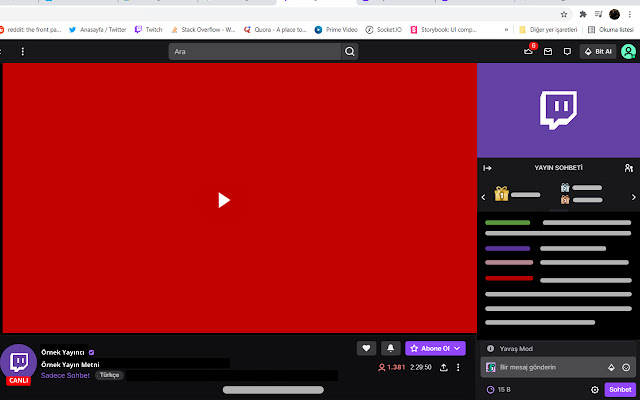Expand the Abone Ol dropdown chevron
The height and width of the screenshot is (400, 640).
point(457,348)
